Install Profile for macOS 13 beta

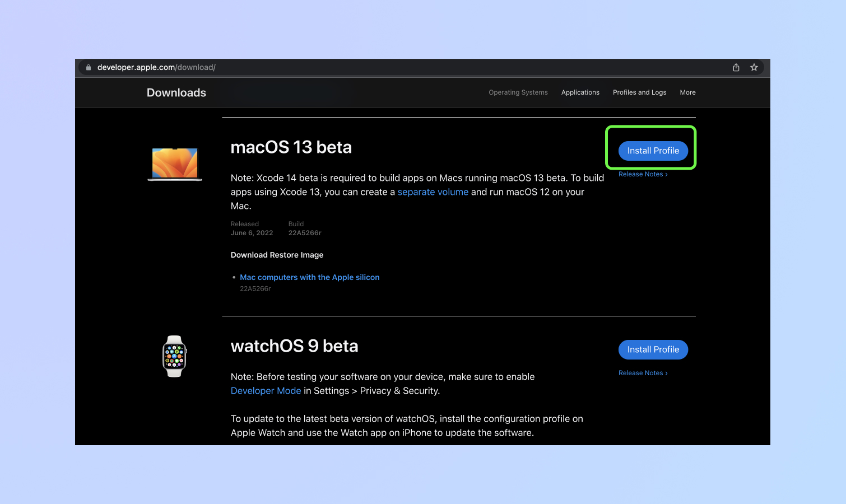click(653, 151)
